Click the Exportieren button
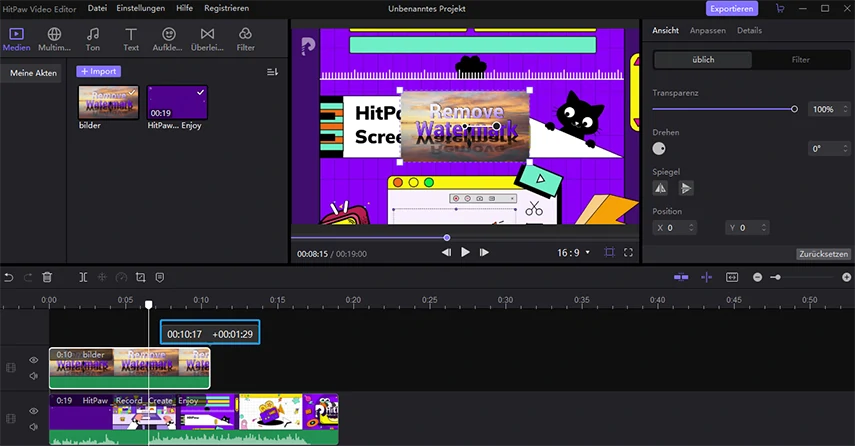This screenshot has width=855, height=446. click(732, 9)
